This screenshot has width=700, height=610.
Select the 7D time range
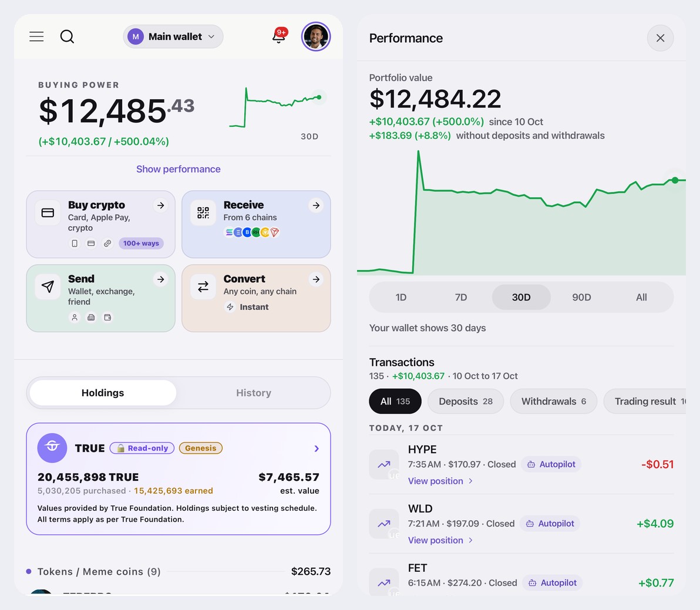click(461, 297)
